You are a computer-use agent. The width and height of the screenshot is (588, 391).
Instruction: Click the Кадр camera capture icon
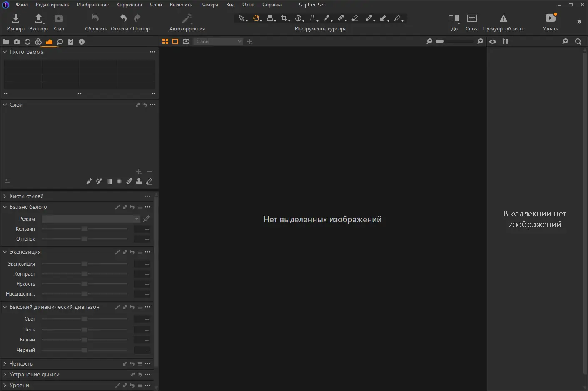(x=59, y=18)
